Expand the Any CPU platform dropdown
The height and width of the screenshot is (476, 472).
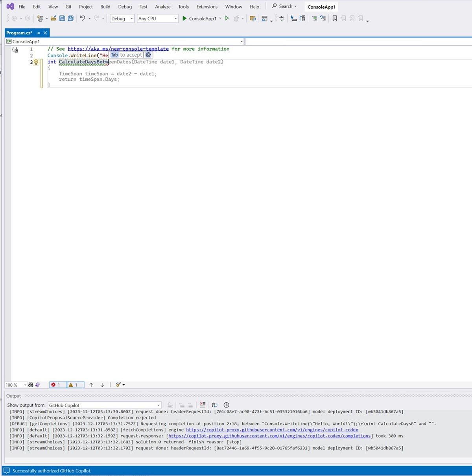[x=157, y=19]
